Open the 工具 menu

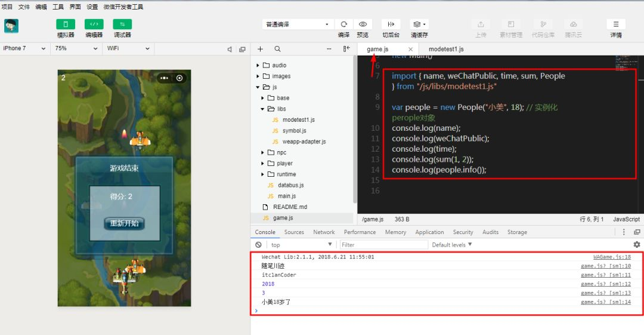pos(58,7)
